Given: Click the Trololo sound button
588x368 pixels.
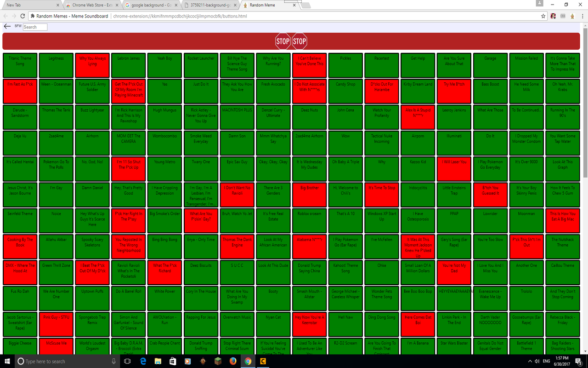Looking at the screenshot, I should pyautogui.click(x=526, y=299).
